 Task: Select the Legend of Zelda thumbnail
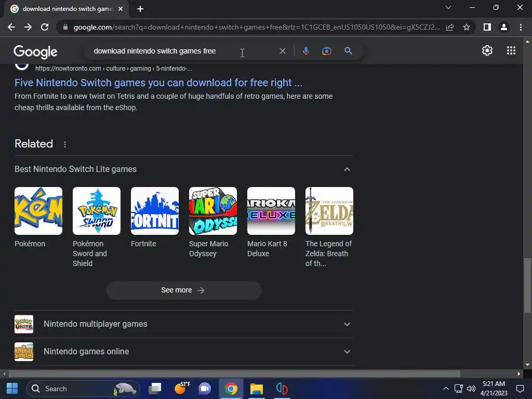click(x=329, y=211)
